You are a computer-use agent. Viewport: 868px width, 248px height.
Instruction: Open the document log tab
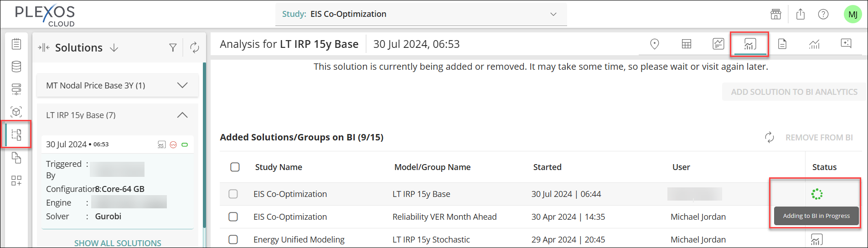click(782, 44)
